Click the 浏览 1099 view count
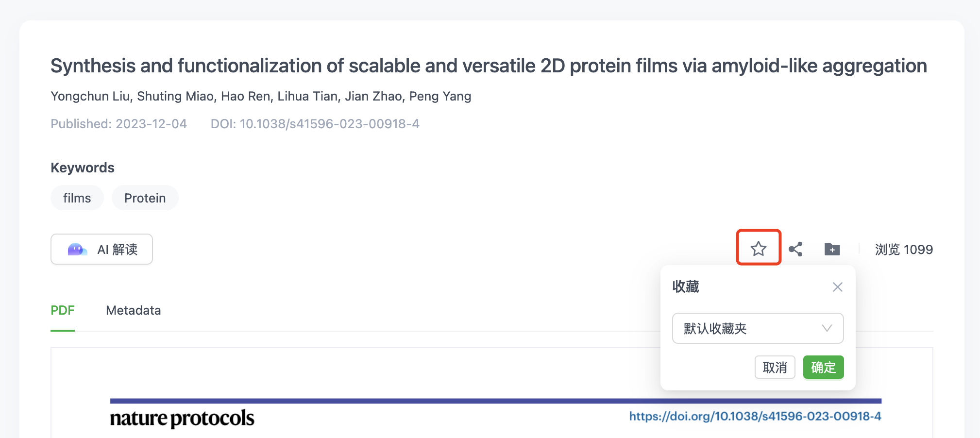Viewport: 980px width, 438px height. pyautogui.click(x=903, y=250)
